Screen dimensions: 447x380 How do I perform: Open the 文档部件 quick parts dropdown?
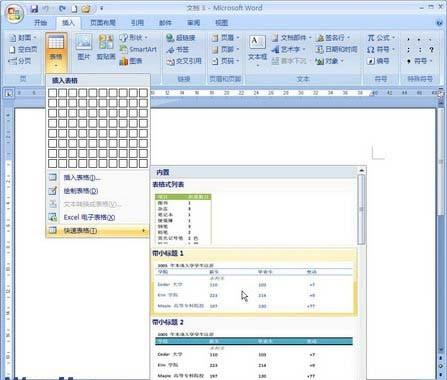pos(292,38)
